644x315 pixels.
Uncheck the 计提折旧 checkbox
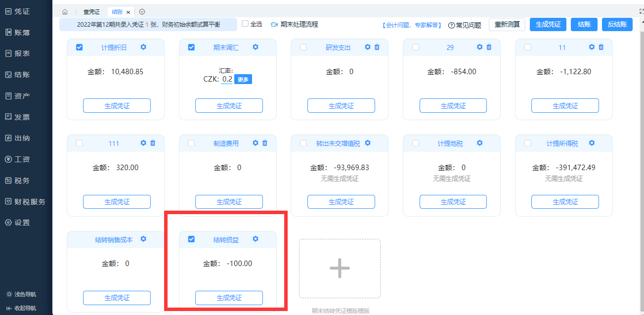coord(80,47)
